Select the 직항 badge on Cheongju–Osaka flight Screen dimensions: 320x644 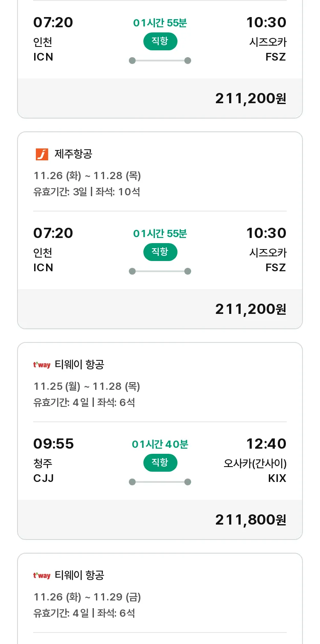[160, 463]
